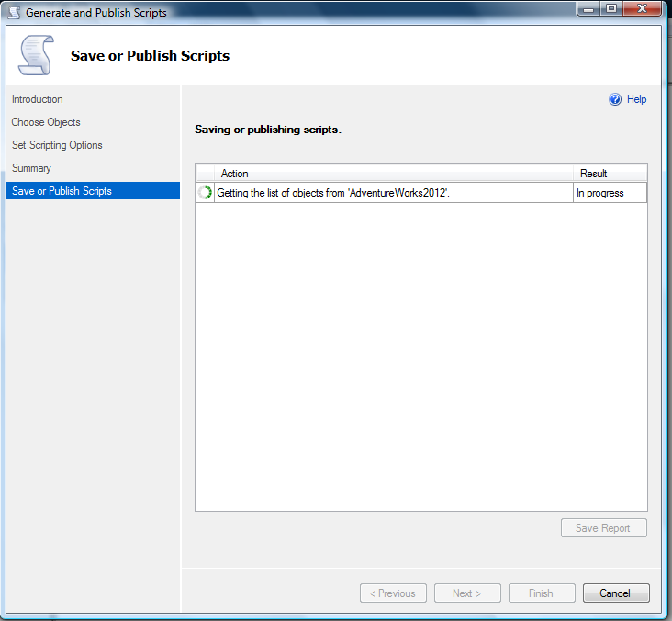Click the 'In progress' result cell
The image size is (672, 621).
pos(599,193)
